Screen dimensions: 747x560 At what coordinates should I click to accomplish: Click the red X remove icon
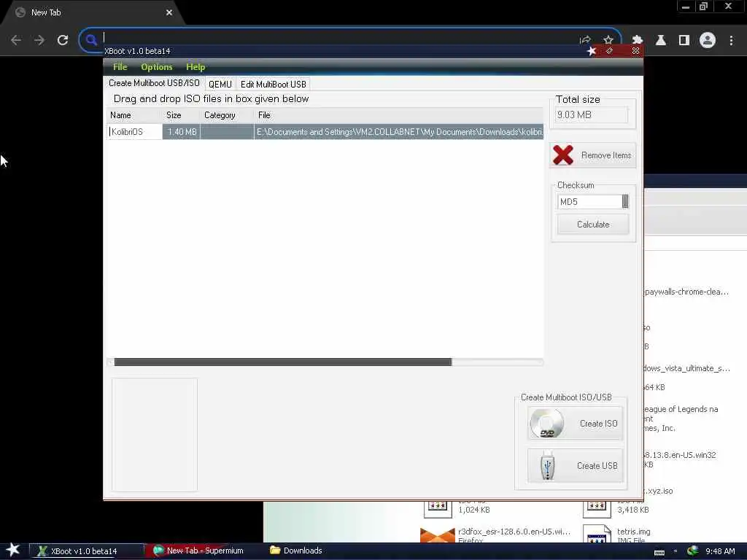click(562, 155)
